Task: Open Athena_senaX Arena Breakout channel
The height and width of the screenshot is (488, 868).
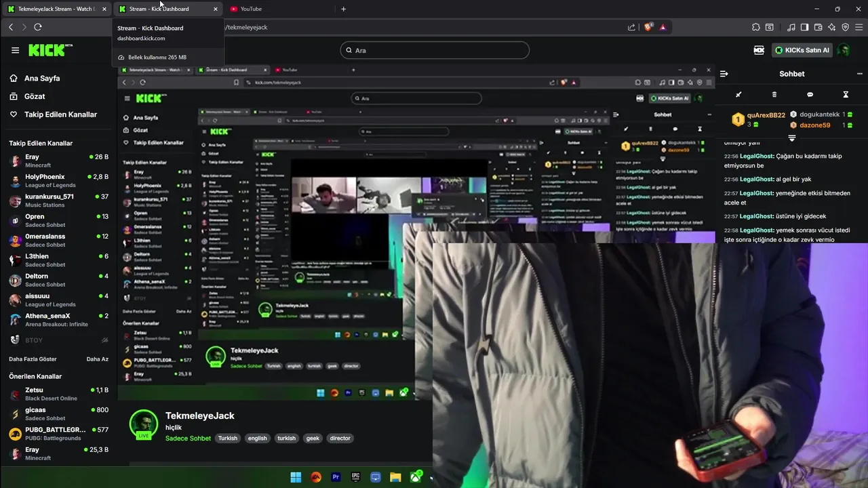Action: [x=58, y=320]
